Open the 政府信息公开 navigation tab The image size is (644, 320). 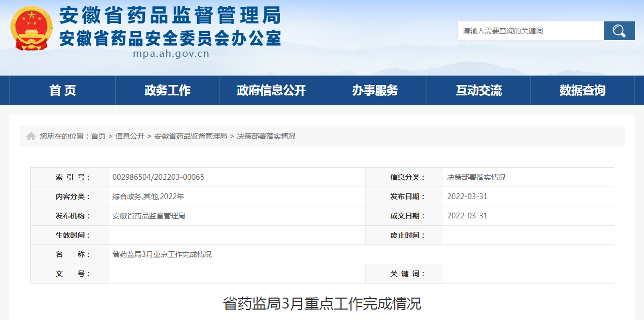(x=271, y=90)
